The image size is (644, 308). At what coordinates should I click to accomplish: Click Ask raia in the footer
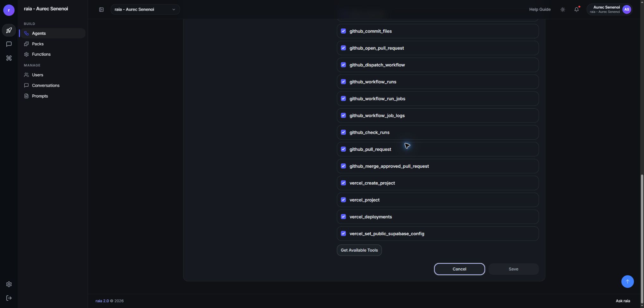(x=623, y=301)
